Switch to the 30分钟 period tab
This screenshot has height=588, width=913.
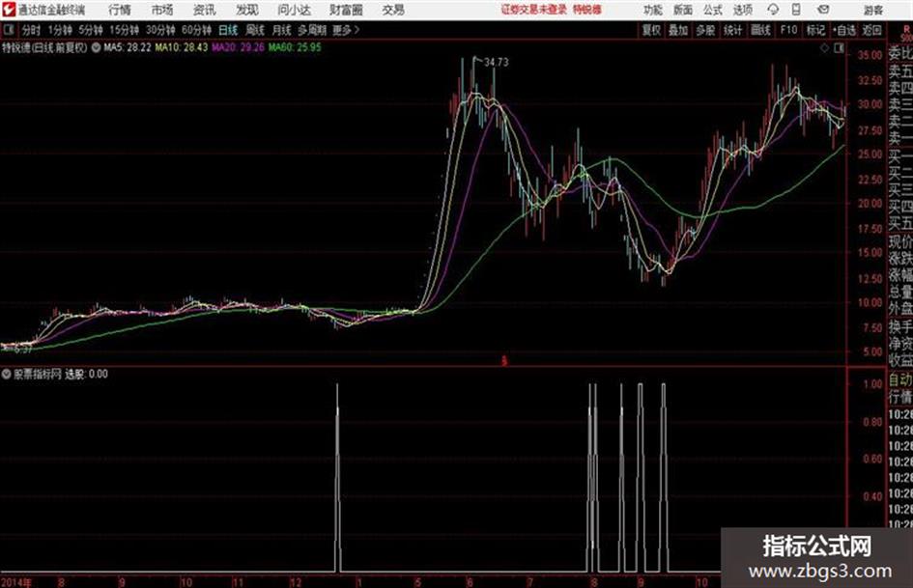pos(160,30)
